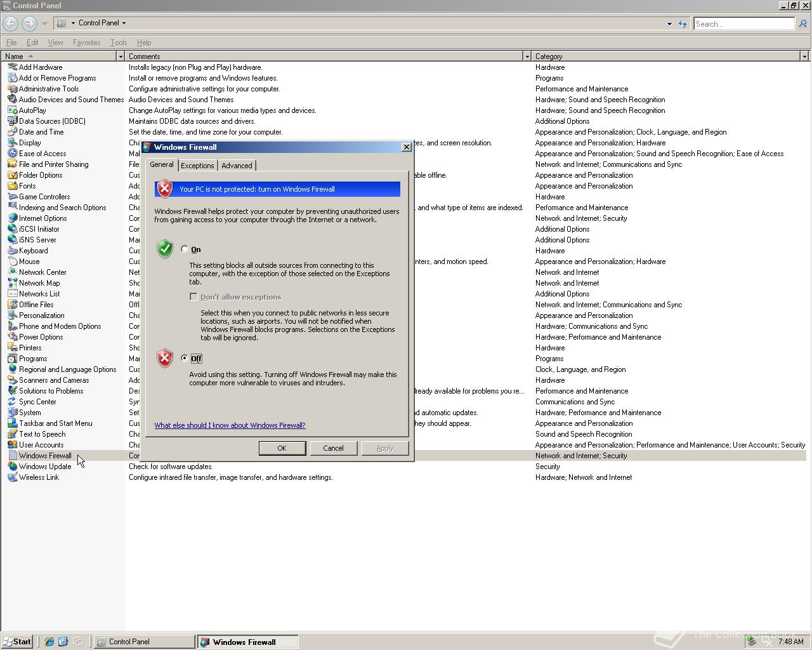Tick the Don't allow exceptions checkbox

click(x=193, y=297)
